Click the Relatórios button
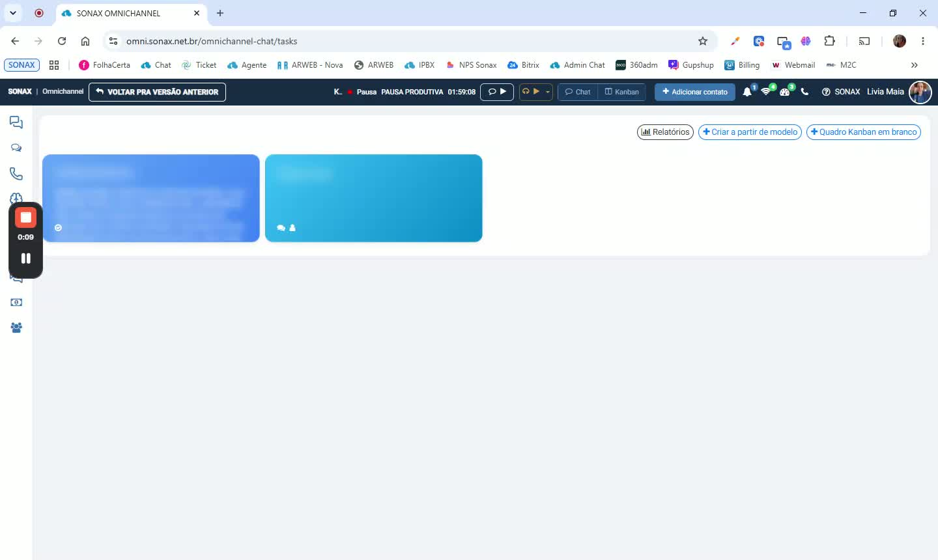Image resolution: width=938 pixels, height=560 pixels. (665, 132)
